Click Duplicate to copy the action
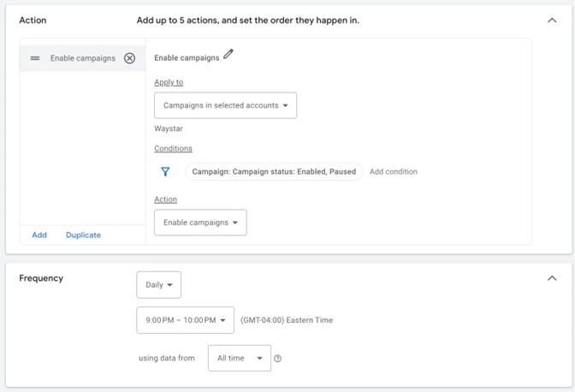This screenshot has height=392, width=575. point(83,235)
